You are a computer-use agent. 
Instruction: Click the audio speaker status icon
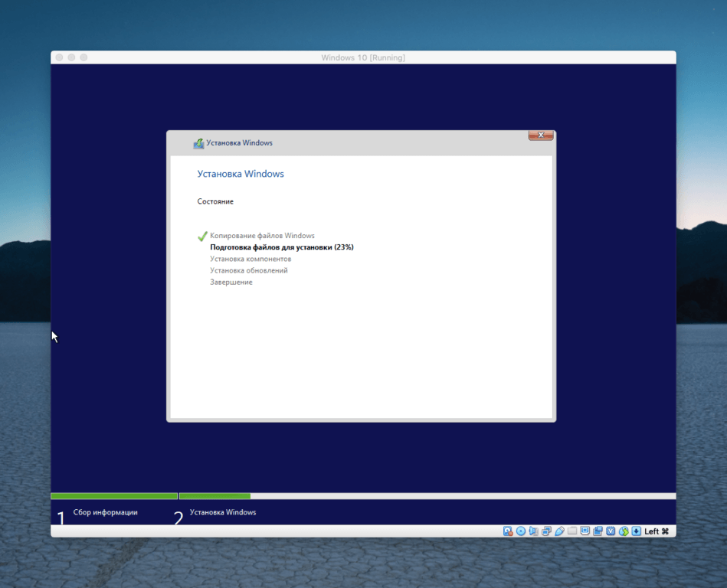[534, 531]
